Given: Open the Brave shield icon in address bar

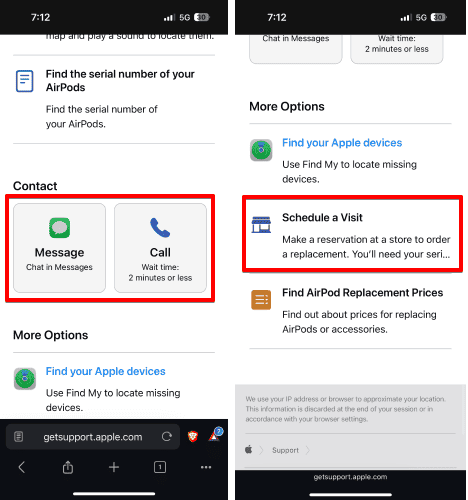Looking at the screenshot, I should click(x=193, y=436).
